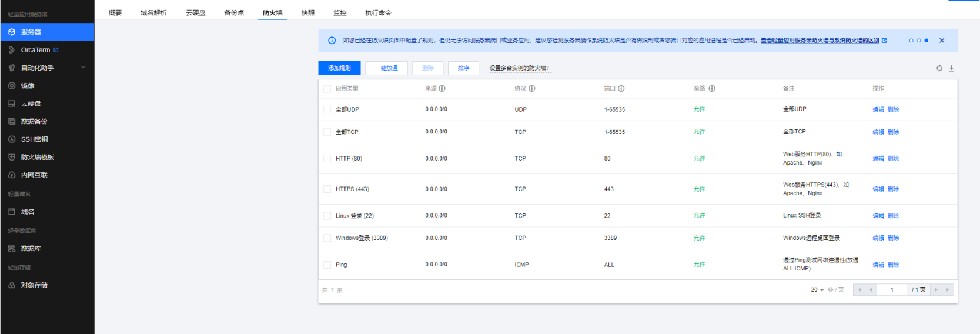Open 查看轻量应用服务器防火墙与系统防火墙的区别 link
Screen dimensions: 980x334
point(820,41)
